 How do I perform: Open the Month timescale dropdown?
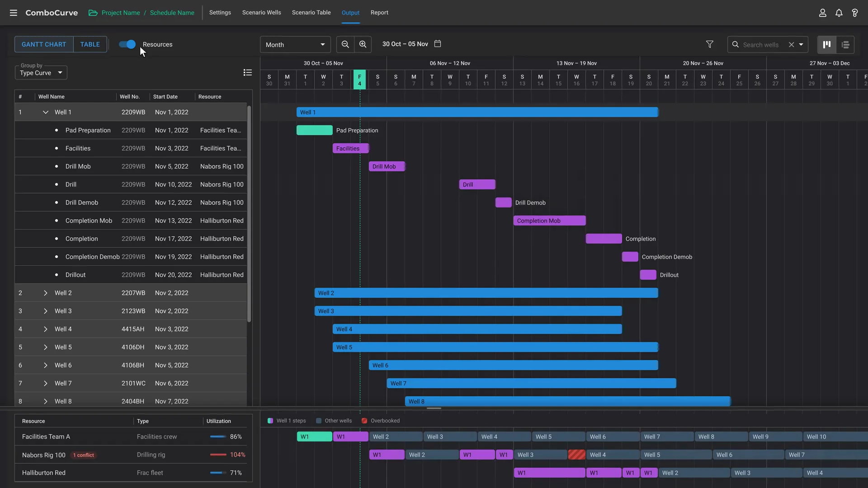(x=295, y=44)
